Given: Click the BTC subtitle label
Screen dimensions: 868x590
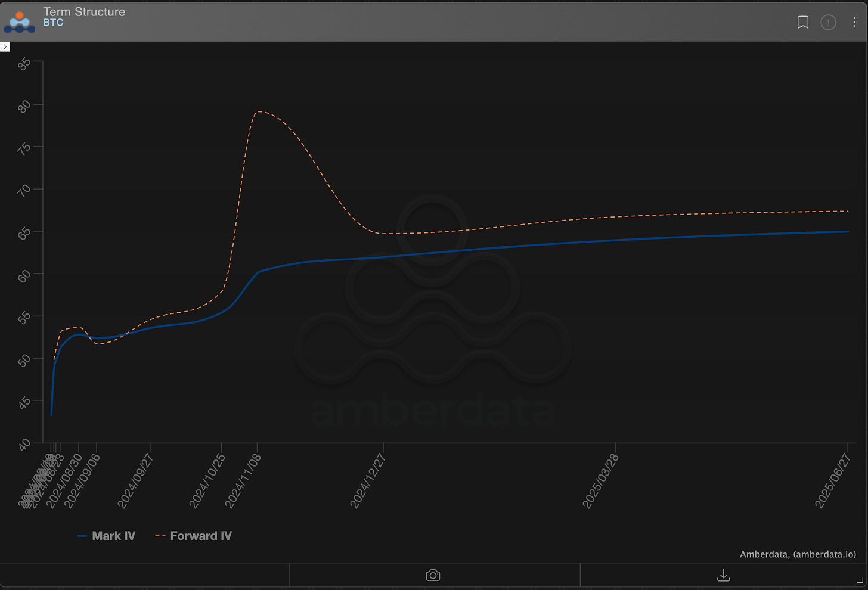Looking at the screenshot, I should pos(53,23).
